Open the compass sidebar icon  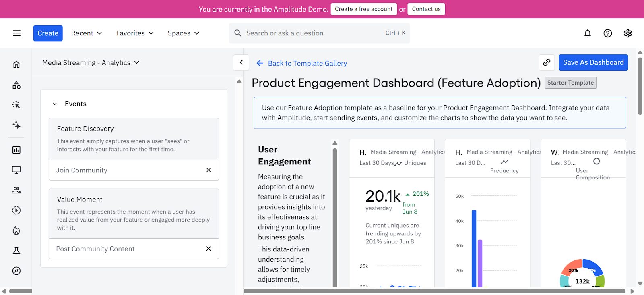pos(17,271)
